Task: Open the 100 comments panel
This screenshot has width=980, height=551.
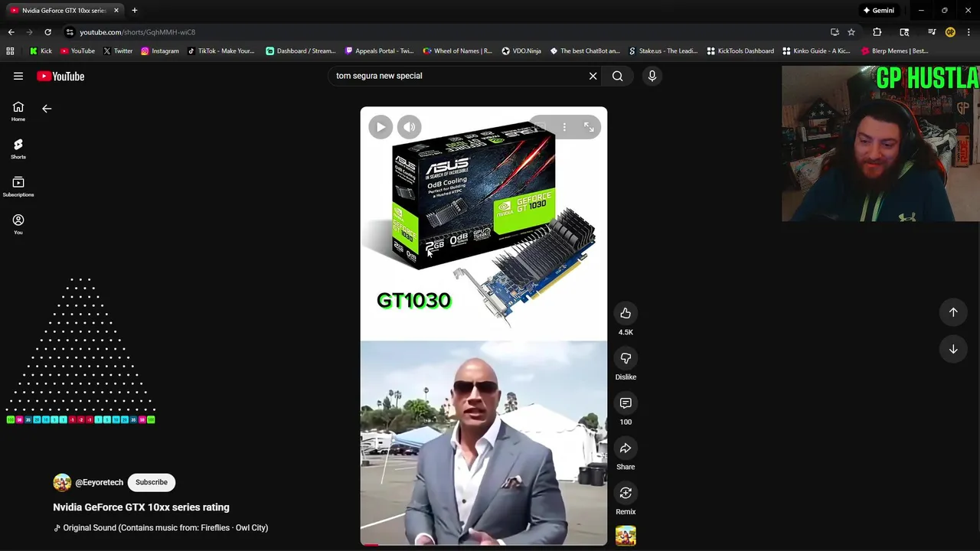Action: [626, 403]
